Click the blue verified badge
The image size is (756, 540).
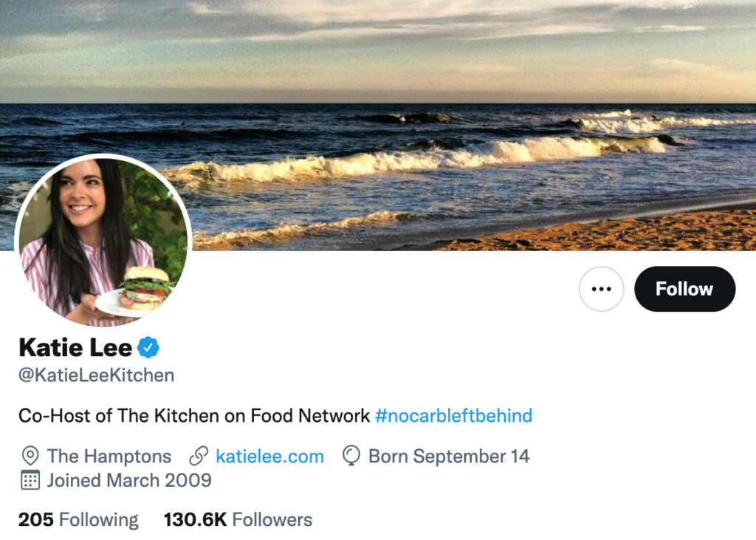pos(150,346)
